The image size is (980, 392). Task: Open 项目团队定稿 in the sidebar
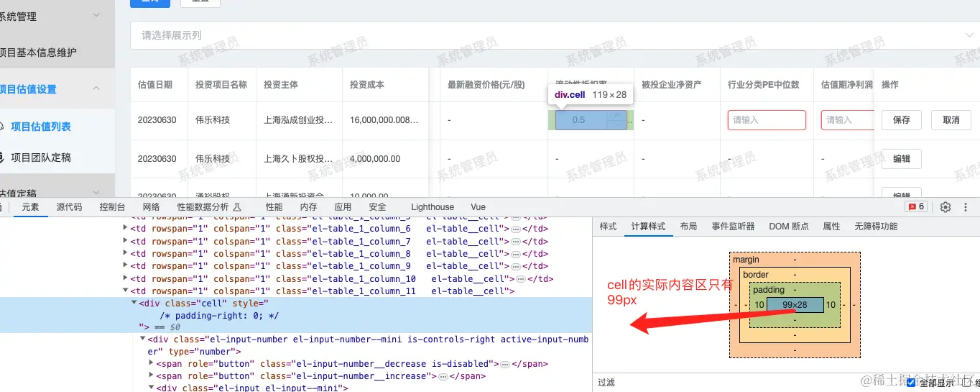coord(41,158)
